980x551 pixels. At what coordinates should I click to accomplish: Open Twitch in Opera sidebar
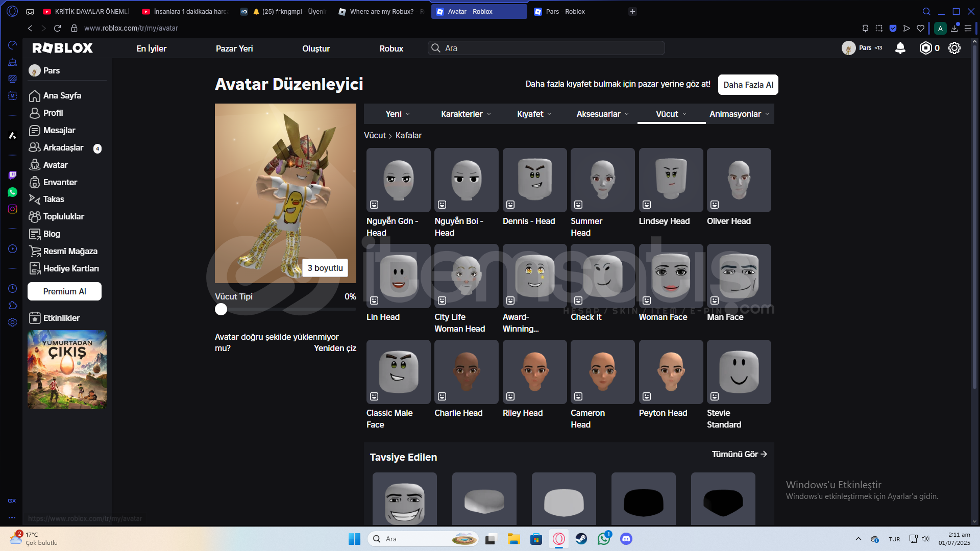point(12,175)
